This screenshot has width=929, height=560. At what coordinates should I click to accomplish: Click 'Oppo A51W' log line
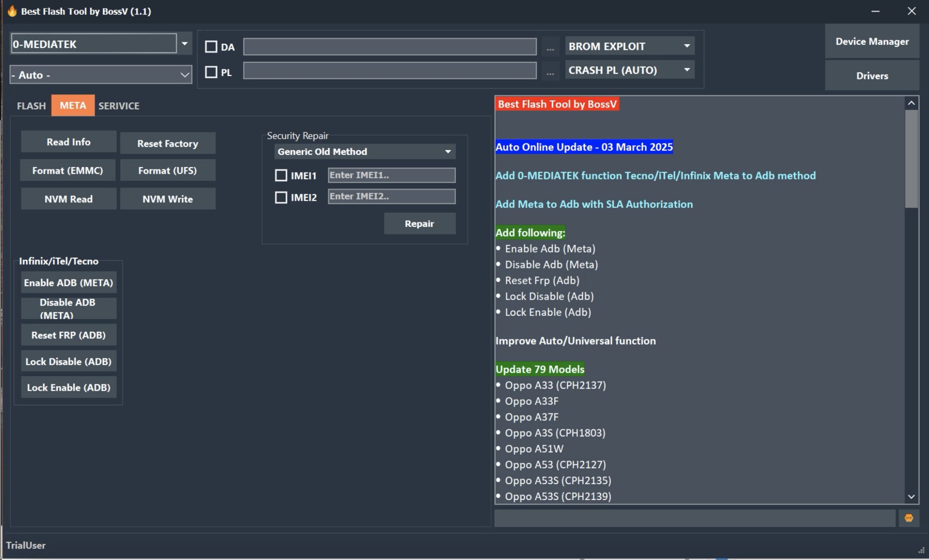click(534, 448)
